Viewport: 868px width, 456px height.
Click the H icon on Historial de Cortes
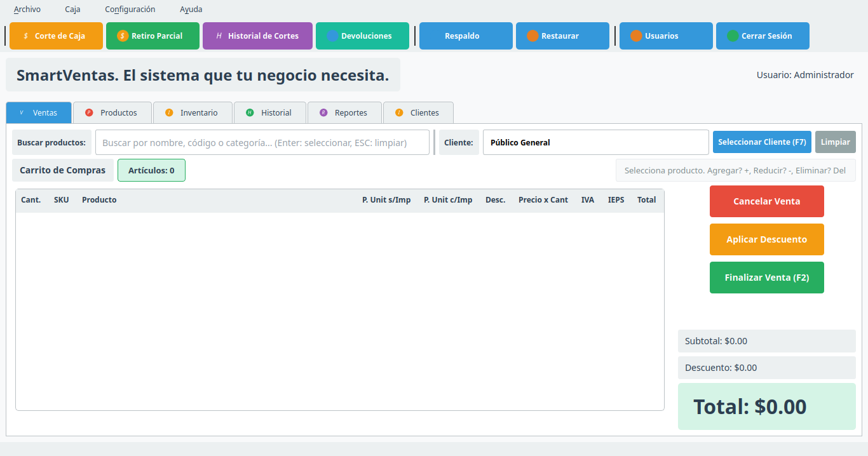point(219,36)
